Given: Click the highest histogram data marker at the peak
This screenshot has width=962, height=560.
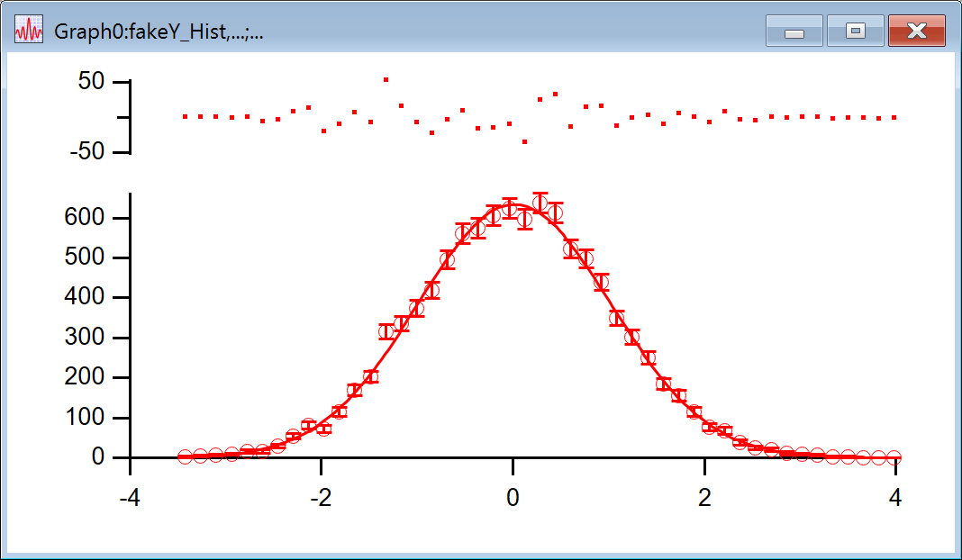Looking at the screenshot, I should click(540, 203).
